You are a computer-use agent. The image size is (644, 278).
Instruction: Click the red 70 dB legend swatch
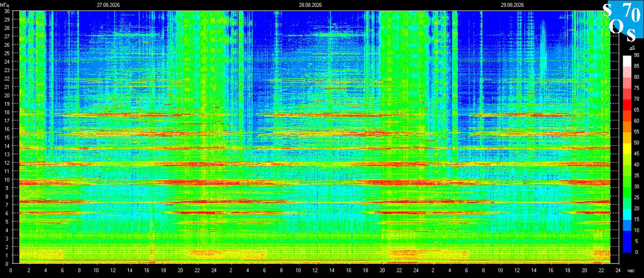(627, 105)
